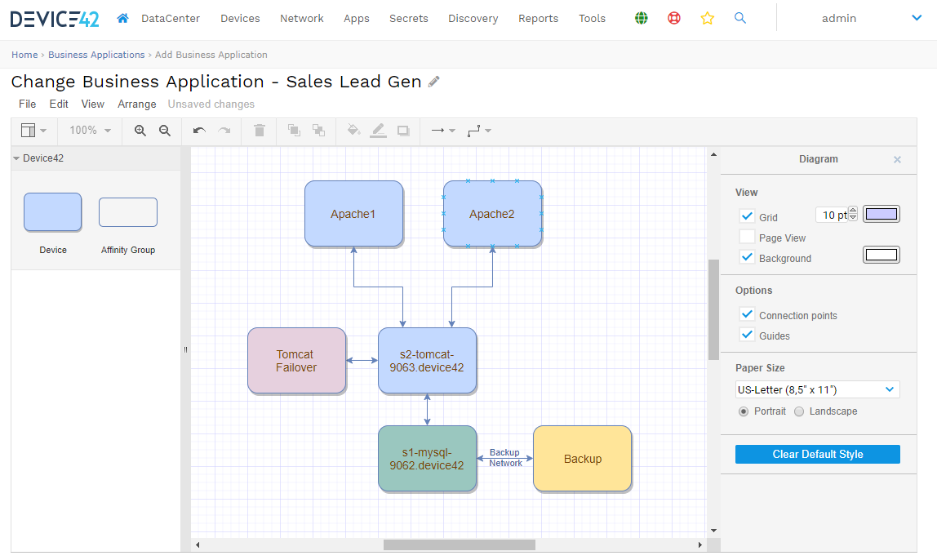This screenshot has width=937, height=560.
Task: Click the Clear Default Style button
Action: coord(818,454)
